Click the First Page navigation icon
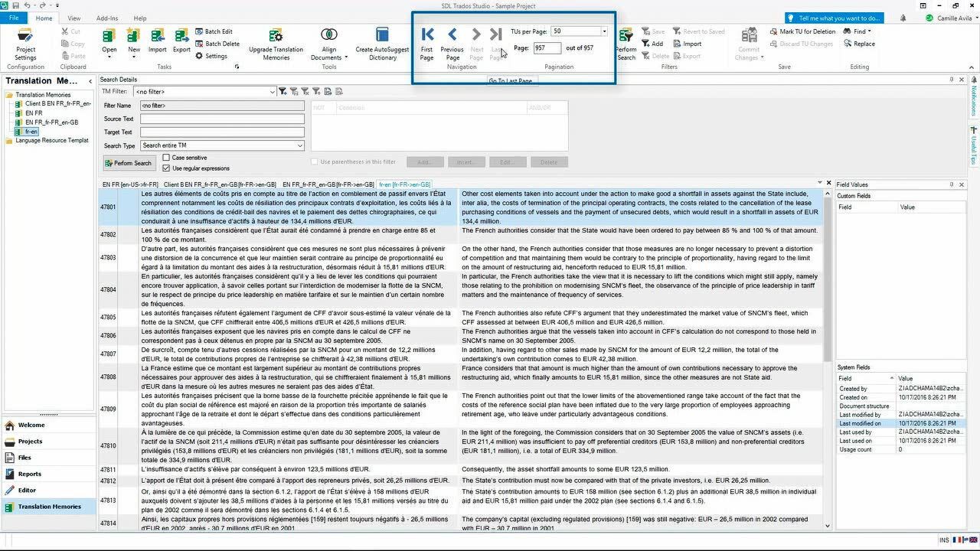 point(427,34)
